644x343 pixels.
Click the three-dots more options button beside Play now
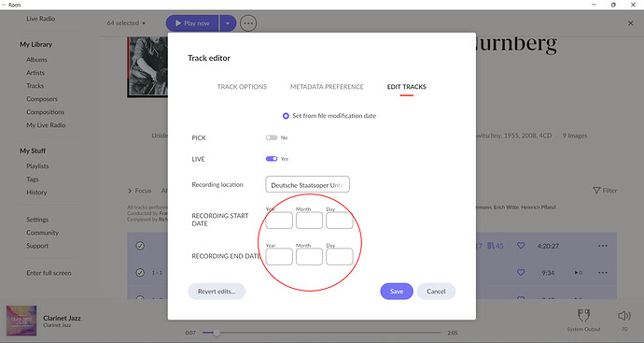tap(248, 23)
